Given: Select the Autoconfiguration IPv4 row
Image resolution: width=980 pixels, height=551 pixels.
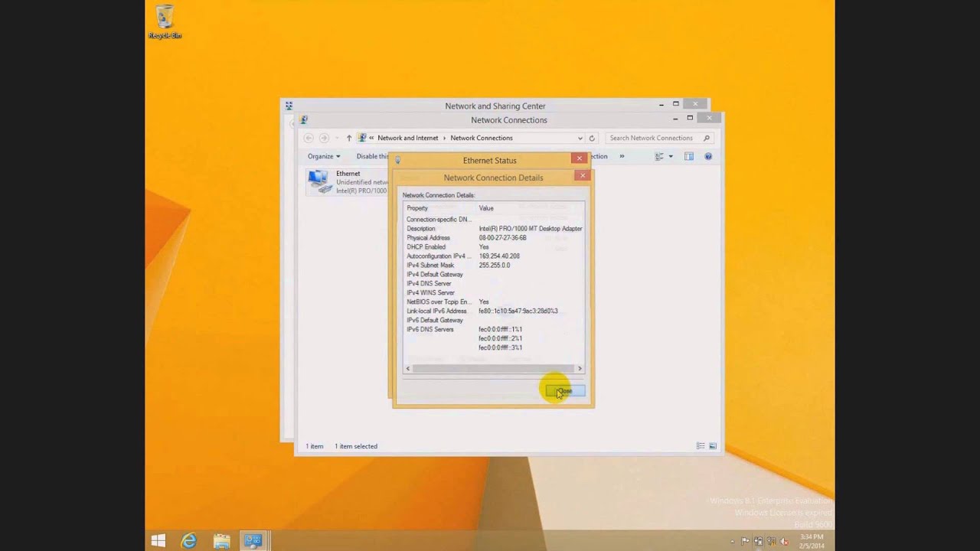Looking at the screenshot, I should click(494, 256).
